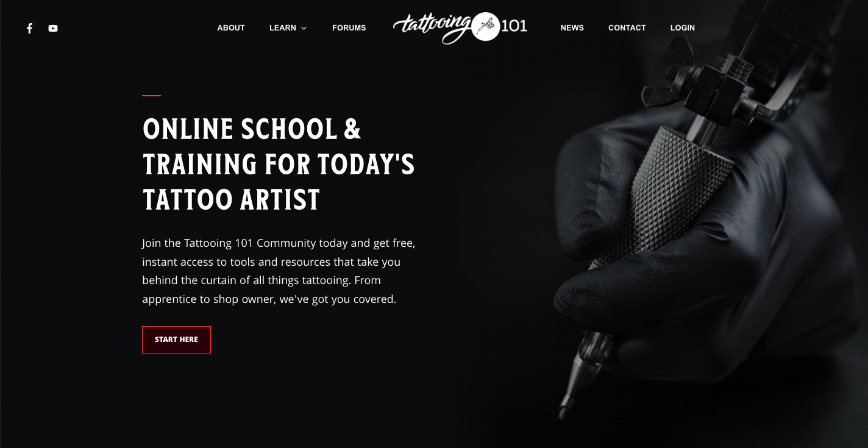The width and height of the screenshot is (868, 448).
Task: Open the YouTube channel icon
Action: 53,28
